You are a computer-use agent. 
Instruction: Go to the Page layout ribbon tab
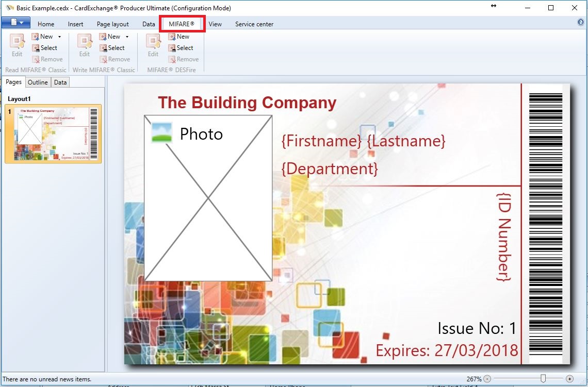click(112, 24)
